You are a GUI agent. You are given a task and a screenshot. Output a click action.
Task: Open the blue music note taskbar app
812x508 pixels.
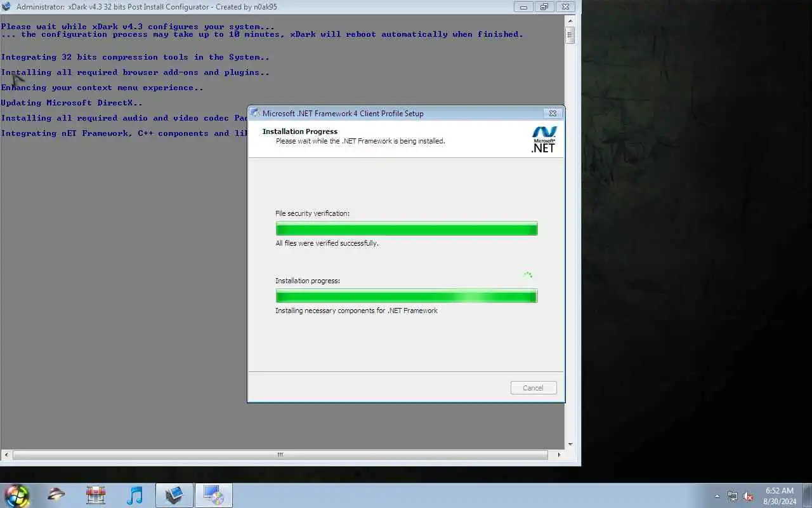(135, 495)
